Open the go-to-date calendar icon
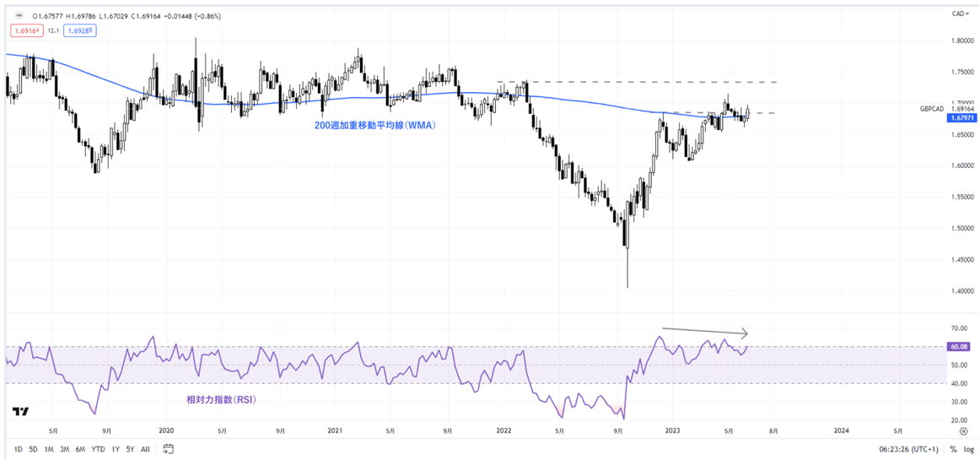The height and width of the screenshot is (471, 980). click(168, 448)
